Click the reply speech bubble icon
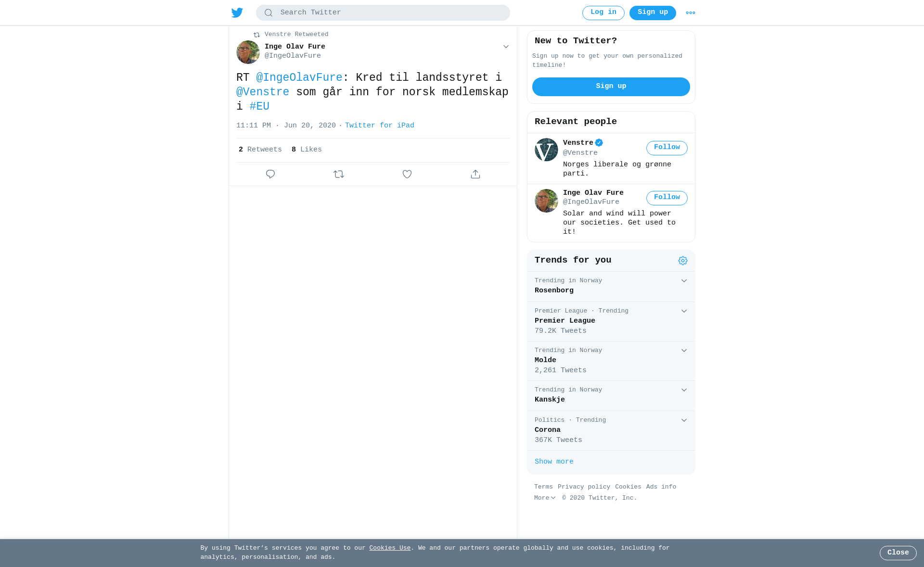Screen dimensions: 924x567 [x=270, y=174]
